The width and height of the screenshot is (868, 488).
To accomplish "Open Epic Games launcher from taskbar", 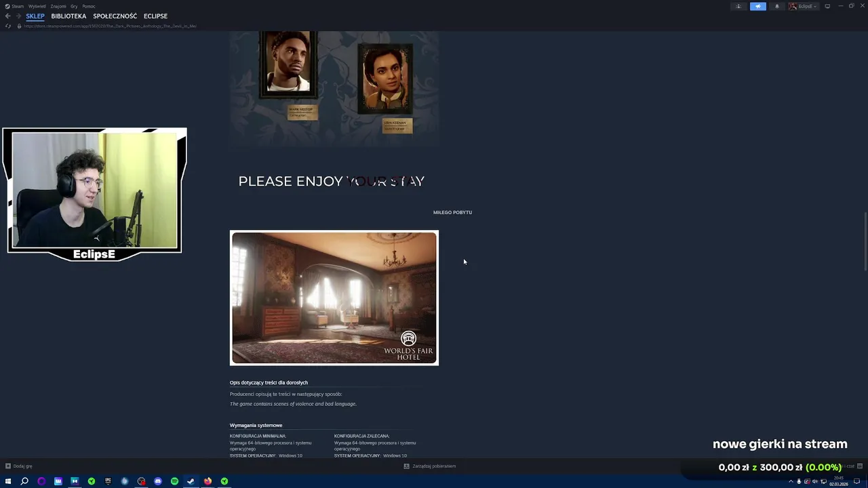I will 108,481.
